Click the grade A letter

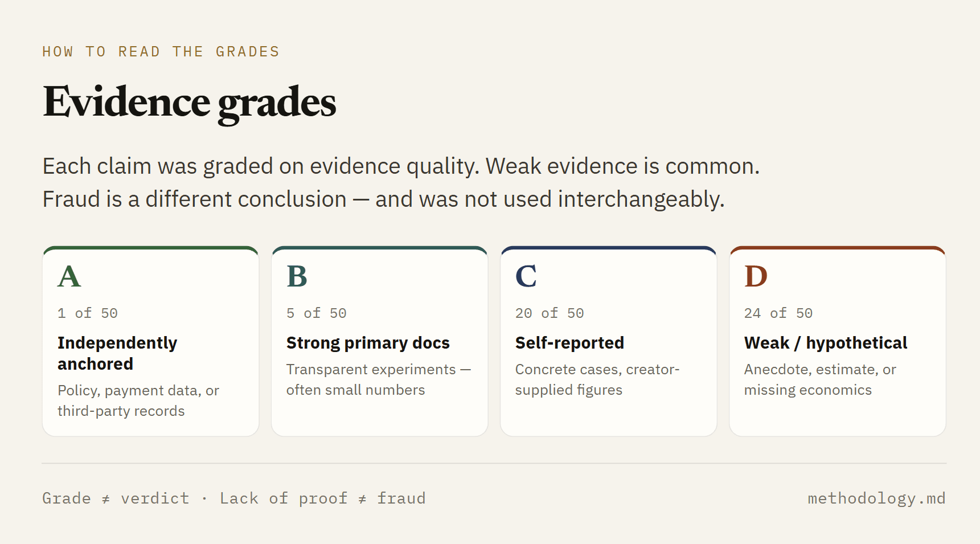(69, 277)
